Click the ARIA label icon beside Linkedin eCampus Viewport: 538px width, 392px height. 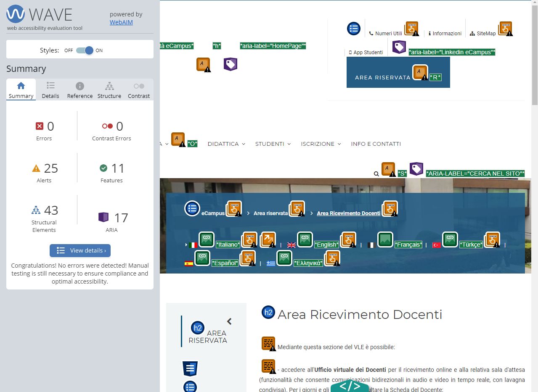[x=399, y=47]
